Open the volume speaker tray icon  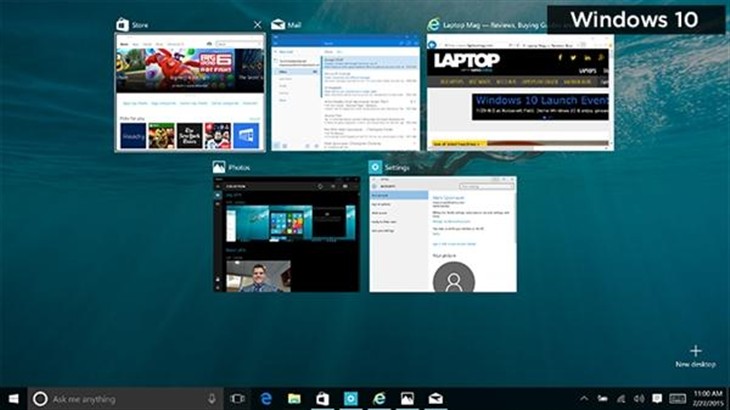tap(639, 399)
